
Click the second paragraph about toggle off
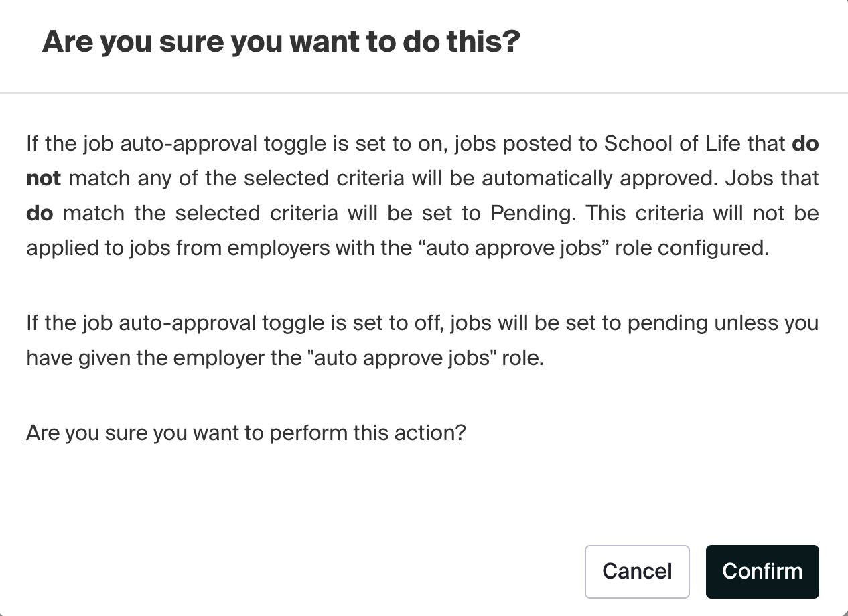[x=422, y=340]
